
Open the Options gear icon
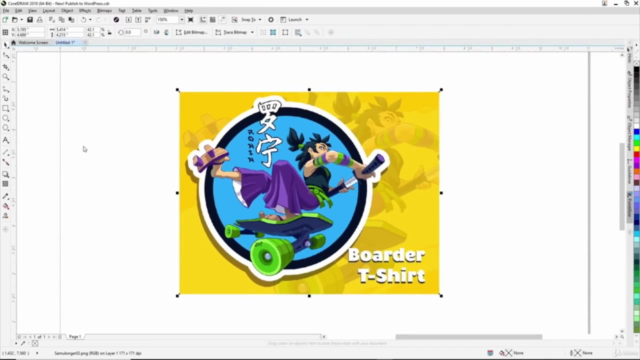271,20
